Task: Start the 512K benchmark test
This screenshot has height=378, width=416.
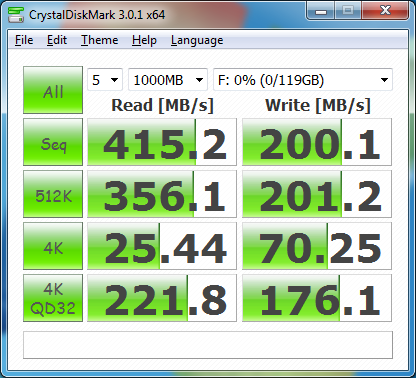Action: 53,194
